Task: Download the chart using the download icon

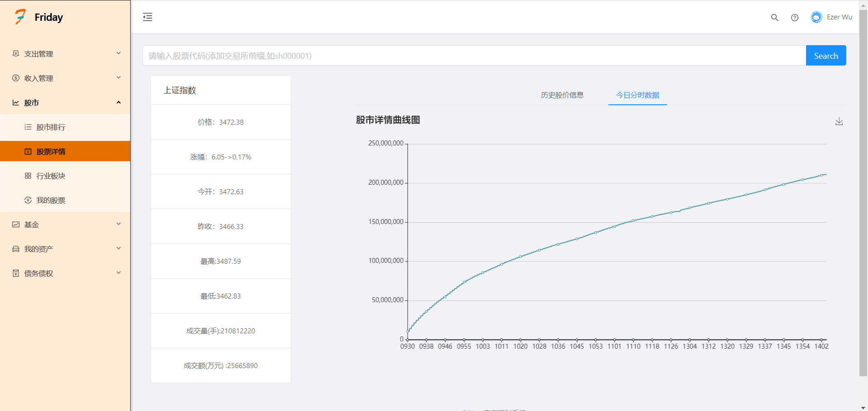Action: click(839, 121)
